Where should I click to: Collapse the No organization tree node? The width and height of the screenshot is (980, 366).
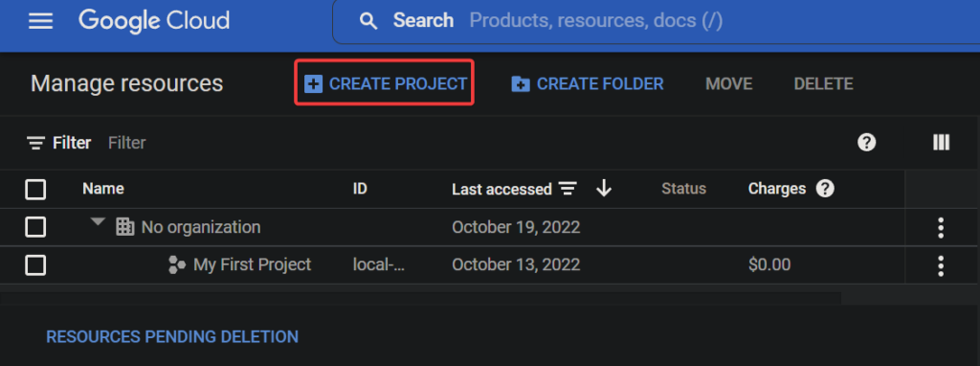click(x=99, y=222)
